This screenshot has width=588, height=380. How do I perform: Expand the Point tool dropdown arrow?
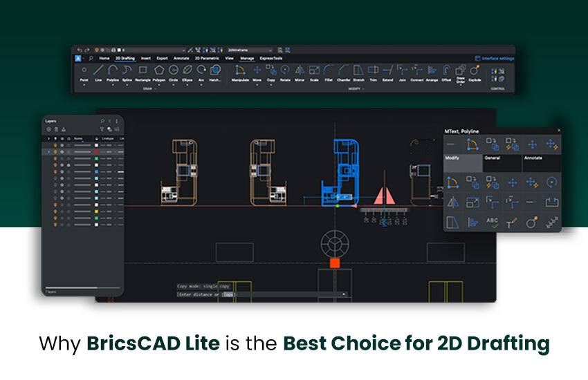click(84, 85)
